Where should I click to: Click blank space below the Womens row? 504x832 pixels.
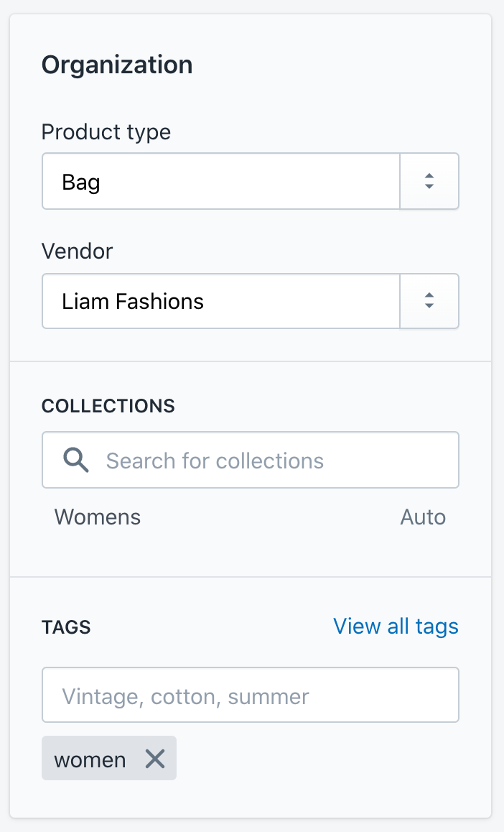[250, 553]
